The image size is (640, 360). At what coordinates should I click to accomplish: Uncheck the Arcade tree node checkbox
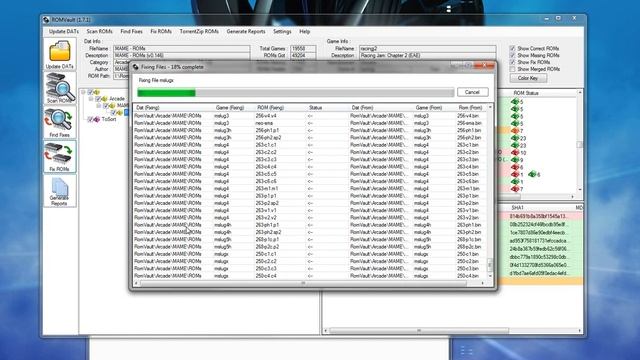click(98, 99)
